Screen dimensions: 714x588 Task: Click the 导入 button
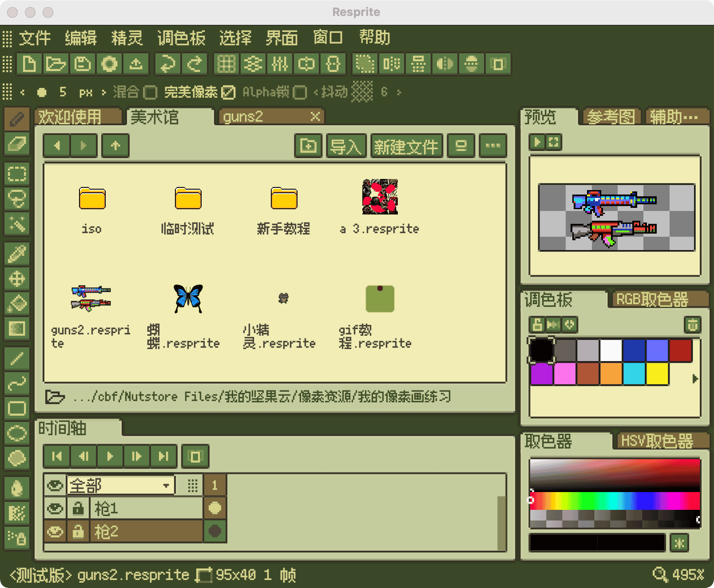346,146
